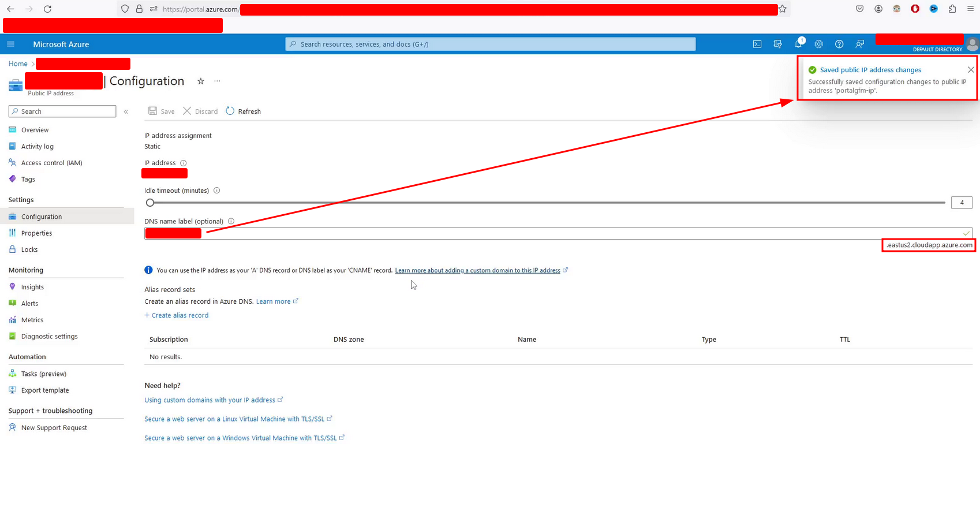The image size is (980, 507).
Task: Reload the page with browser refresh icon
Action: pyautogui.click(x=47, y=9)
